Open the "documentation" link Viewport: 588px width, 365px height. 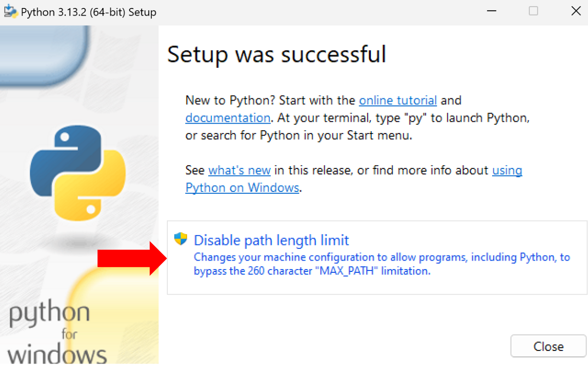(x=227, y=118)
